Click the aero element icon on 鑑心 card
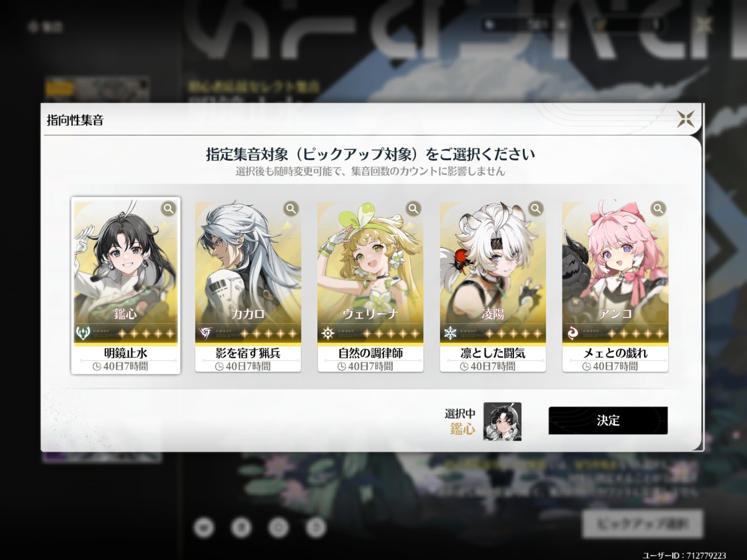The image size is (747, 560). (83, 333)
